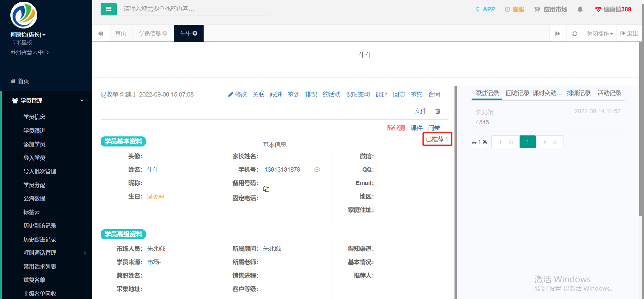644x299 pixels.
Task: Click the refresh tabs icon
Action: (x=575, y=34)
